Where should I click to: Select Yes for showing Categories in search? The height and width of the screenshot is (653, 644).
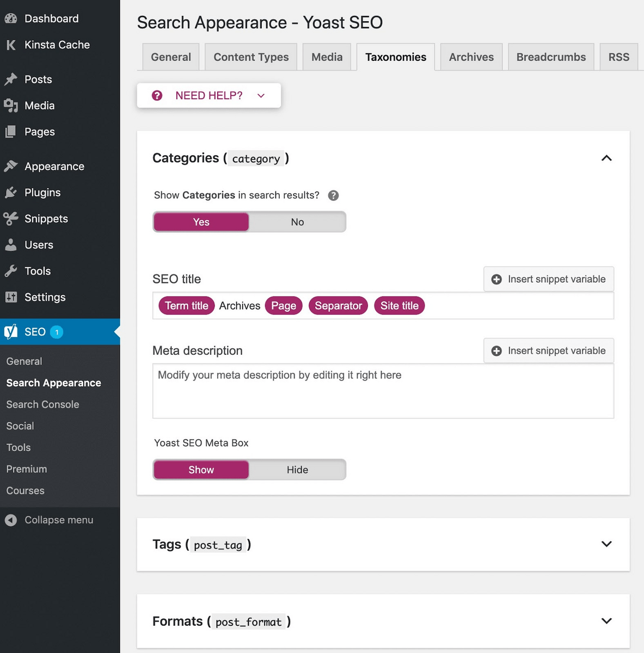201,222
